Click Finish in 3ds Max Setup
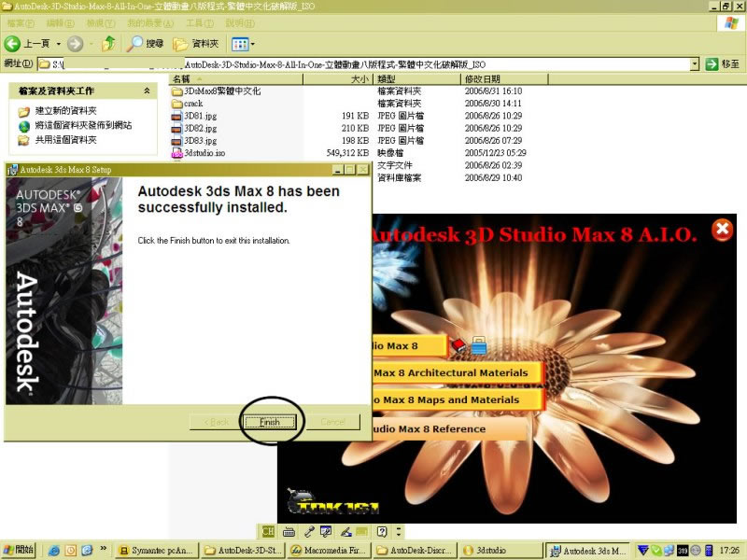747x560 pixels. (x=270, y=422)
